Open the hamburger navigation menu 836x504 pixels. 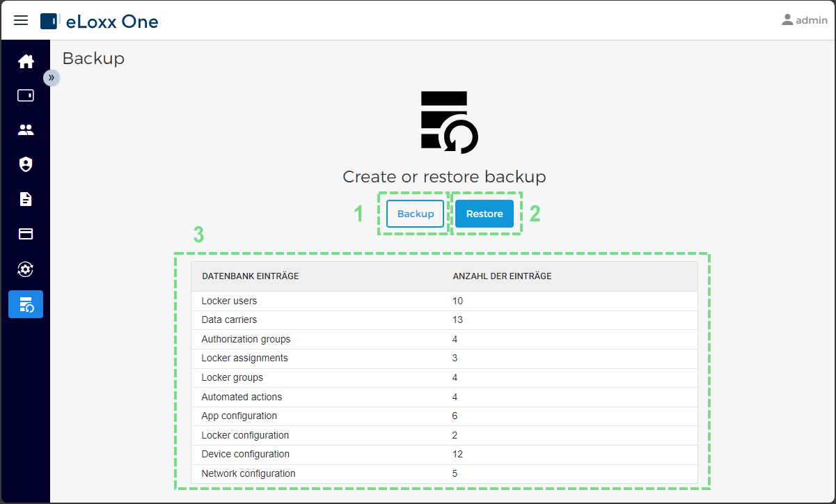(x=21, y=20)
